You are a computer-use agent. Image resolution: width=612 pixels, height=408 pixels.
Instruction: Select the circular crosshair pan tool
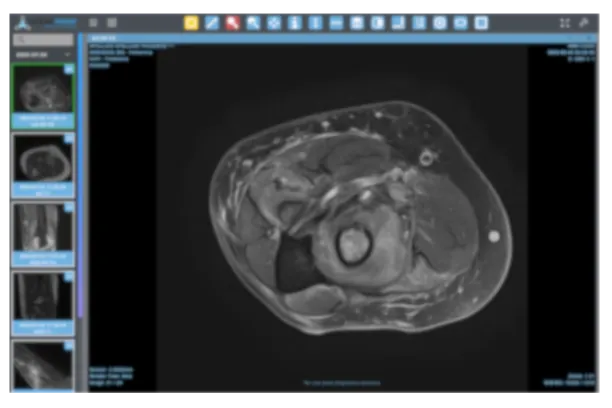click(x=274, y=23)
